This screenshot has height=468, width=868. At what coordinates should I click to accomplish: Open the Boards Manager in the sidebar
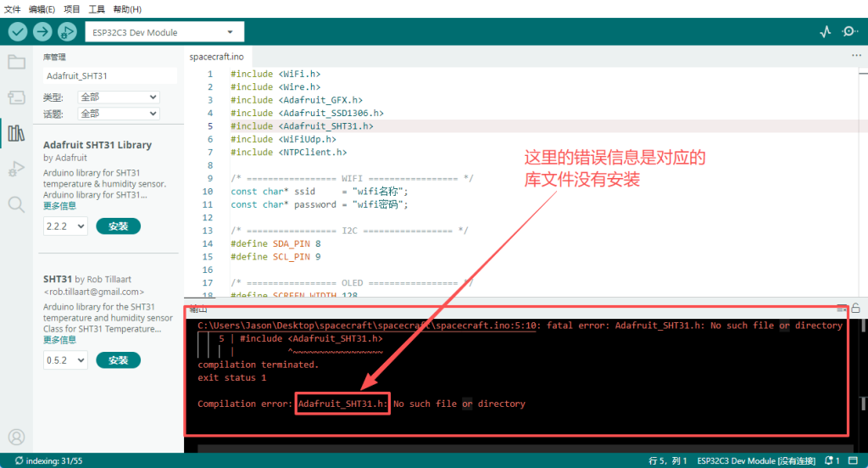(16, 97)
